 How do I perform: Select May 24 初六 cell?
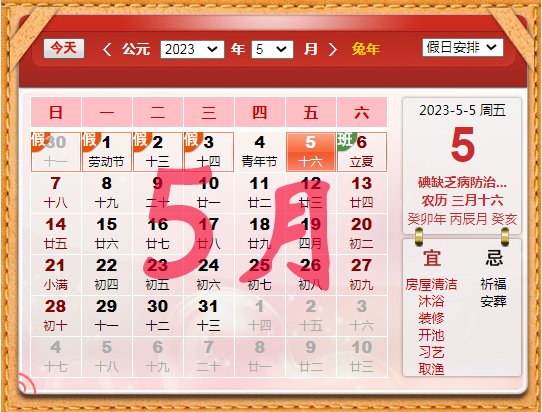[209, 275]
